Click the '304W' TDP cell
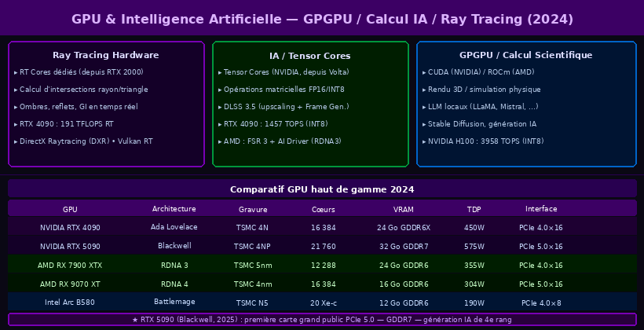This screenshot has width=644, height=330. 474,284
